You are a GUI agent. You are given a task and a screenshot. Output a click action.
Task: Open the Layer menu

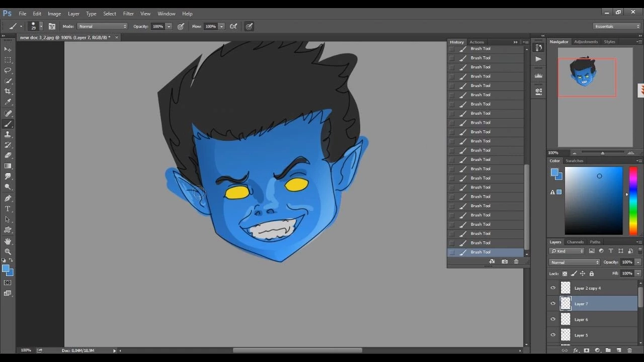73,14
